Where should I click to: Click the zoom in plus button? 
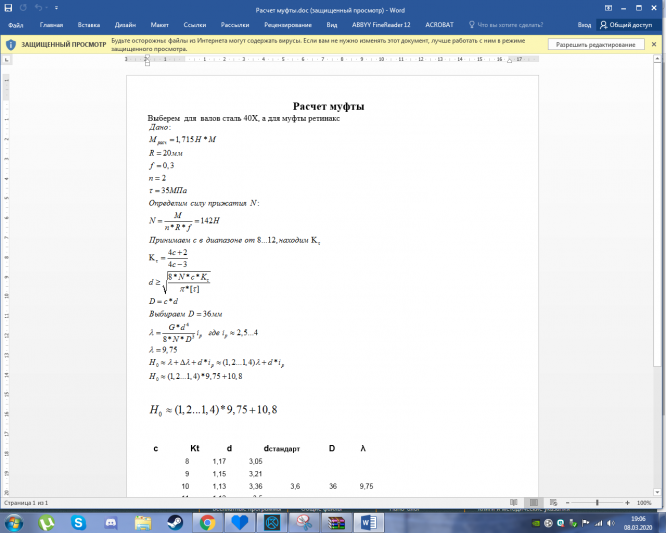627,503
